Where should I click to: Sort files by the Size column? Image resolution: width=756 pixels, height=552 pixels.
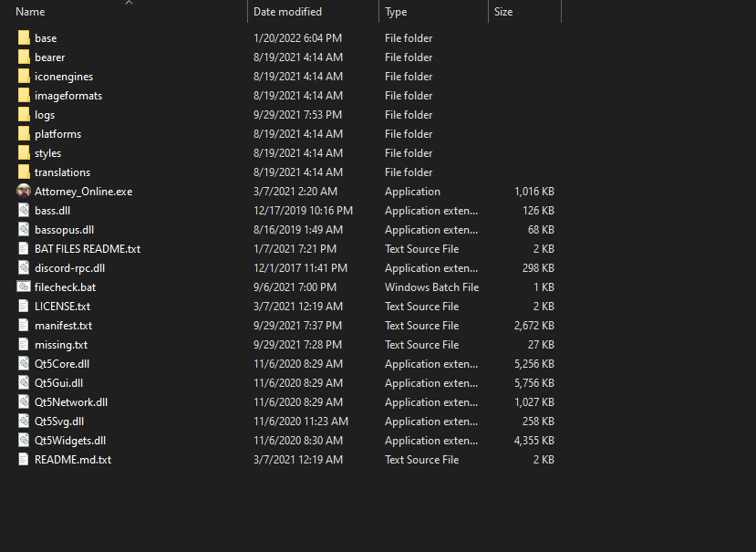(503, 12)
